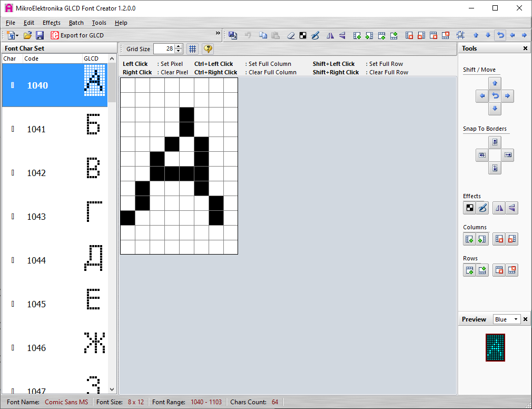Click the eraser Clear icon in top toolbar
532x409 pixels.
click(291, 35)
